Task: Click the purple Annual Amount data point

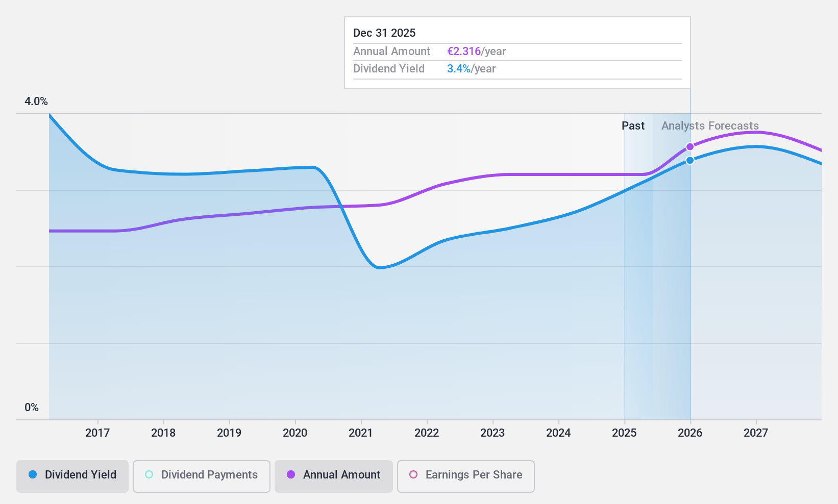Action: point(690,147)
